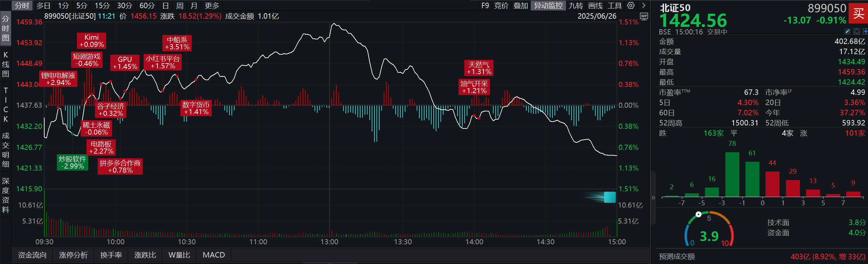The width and height of the screenshot is (868, 264).
Task: Open 分时图 sidebar tab
Action: click(5, 29)
